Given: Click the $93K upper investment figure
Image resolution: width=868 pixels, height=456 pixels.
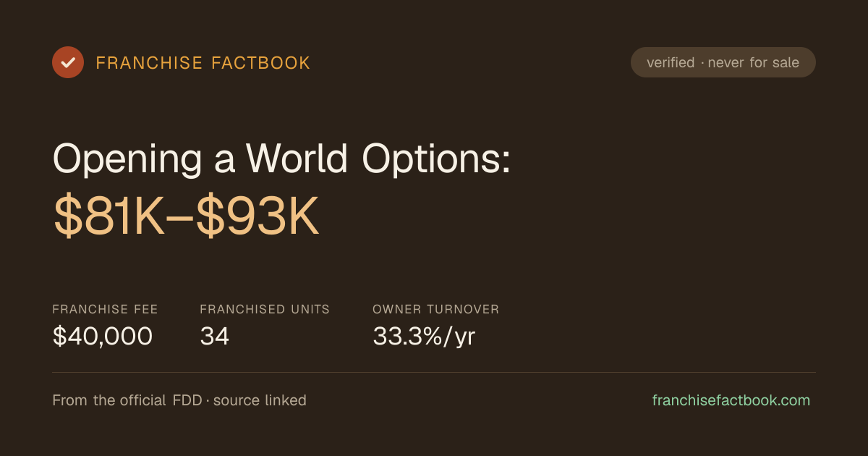Looking at the screenshot, I should pos(258,216).
